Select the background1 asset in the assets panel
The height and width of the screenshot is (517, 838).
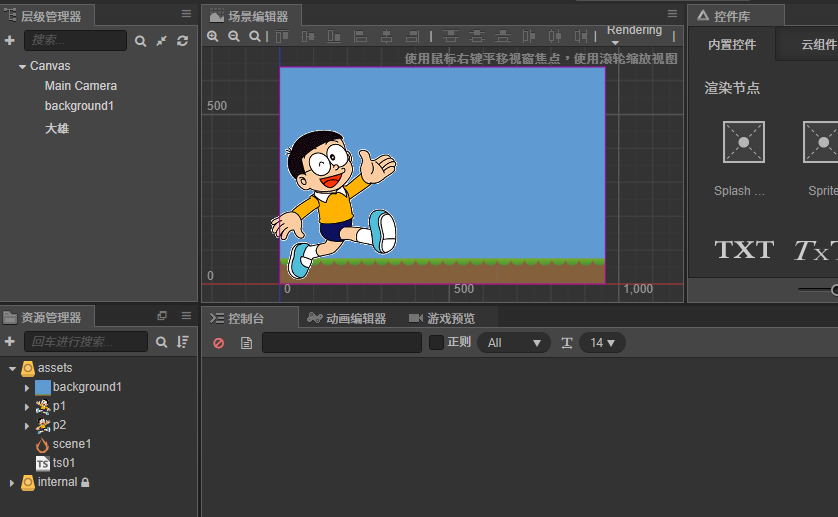(87, 387)
